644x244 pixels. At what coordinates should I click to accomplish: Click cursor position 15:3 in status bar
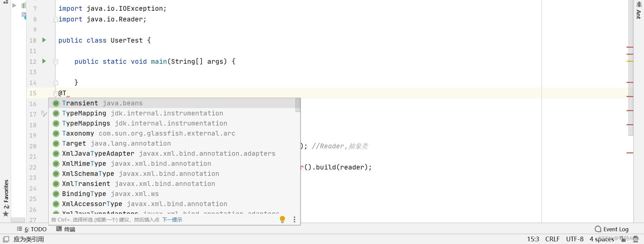tap(533, 239)
